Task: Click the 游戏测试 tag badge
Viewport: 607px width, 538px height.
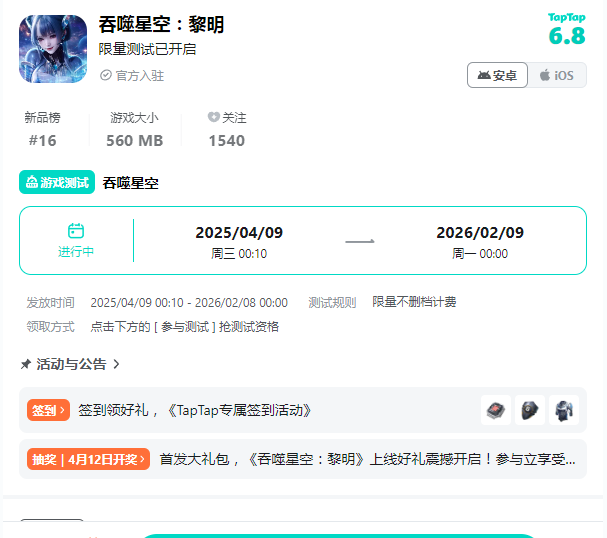Action: tap(57, 182)
